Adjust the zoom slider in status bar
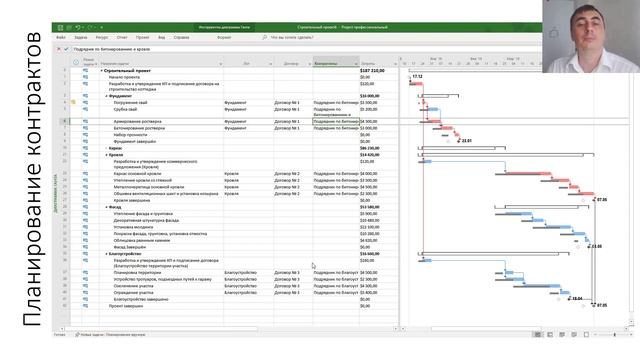The width and height of the screenshot is (640, 360). coord(614,335)
